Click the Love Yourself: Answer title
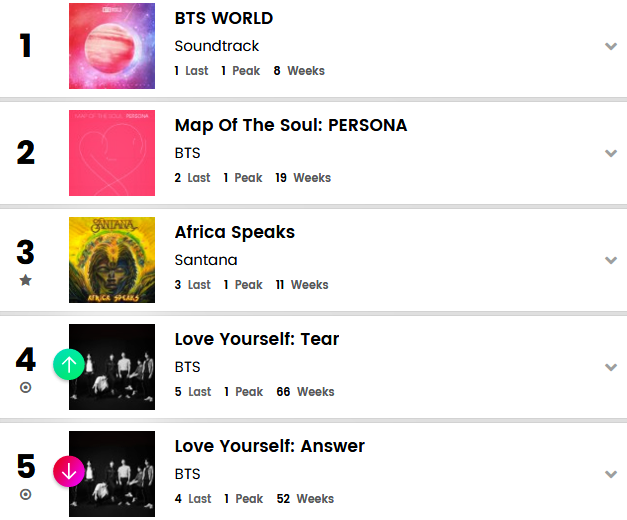The width and height of the screenshot is (627, 520). click(x=270, y=446)
